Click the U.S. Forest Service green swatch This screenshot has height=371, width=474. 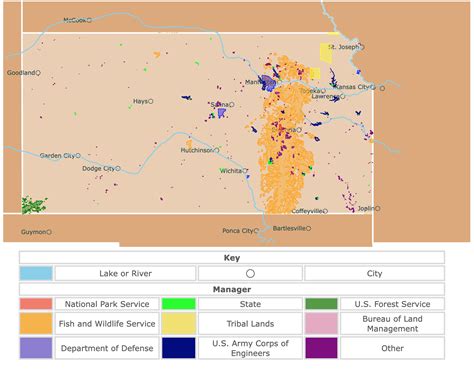(321, 304)
